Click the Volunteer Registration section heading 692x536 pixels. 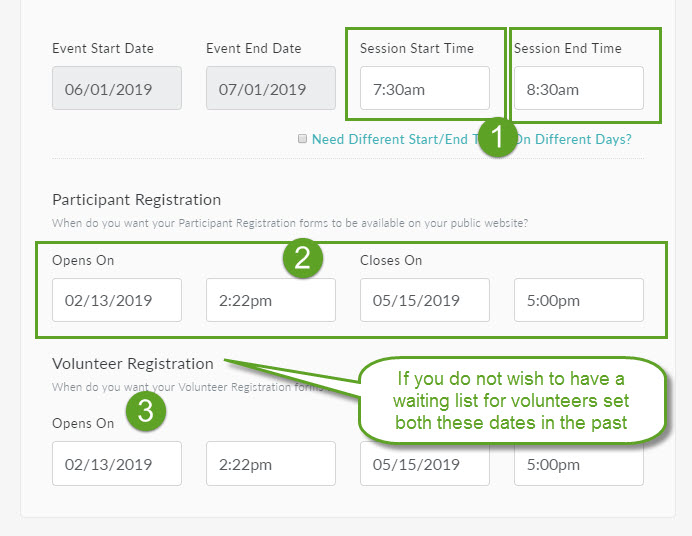coord(133,364)
